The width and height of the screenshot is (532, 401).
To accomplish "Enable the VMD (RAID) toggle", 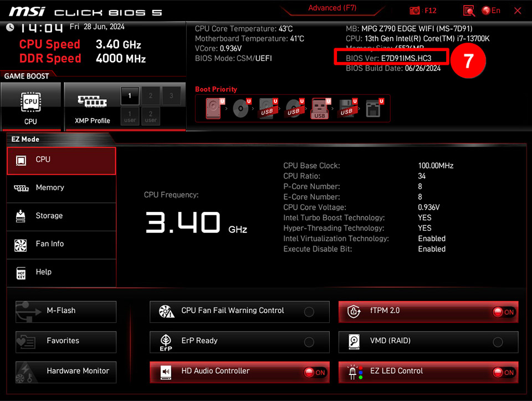I will pyautogui.click(x=498, y=342).
